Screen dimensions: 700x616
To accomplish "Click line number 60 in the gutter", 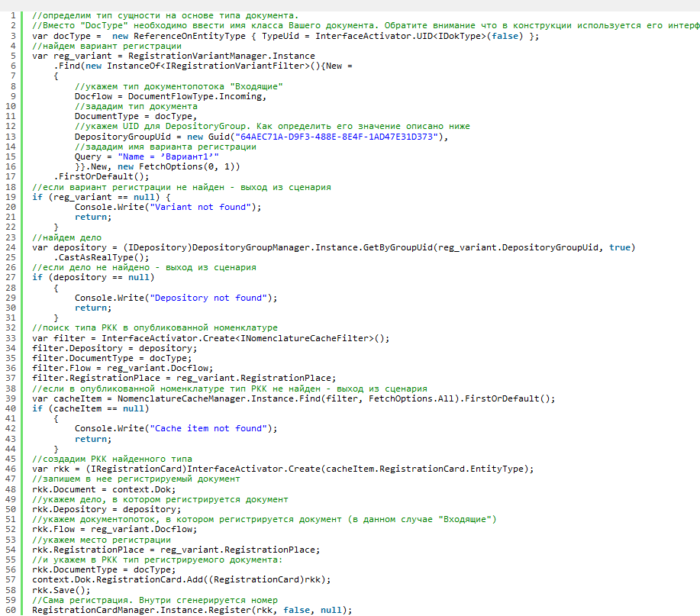I will [x=11, y=610].
